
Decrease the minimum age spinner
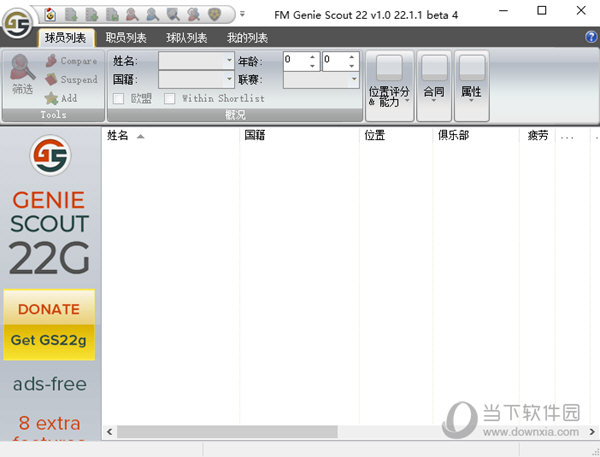312,66
